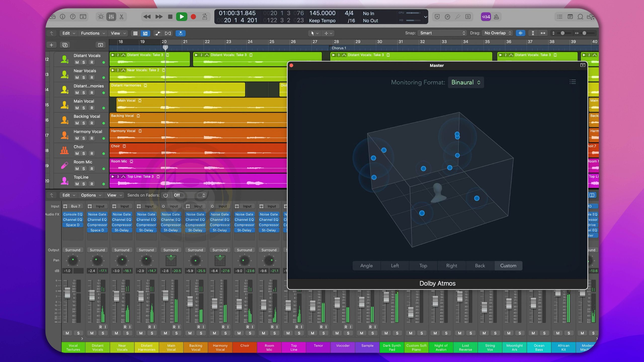Click the Room Mic track icon

pos(64,165)
